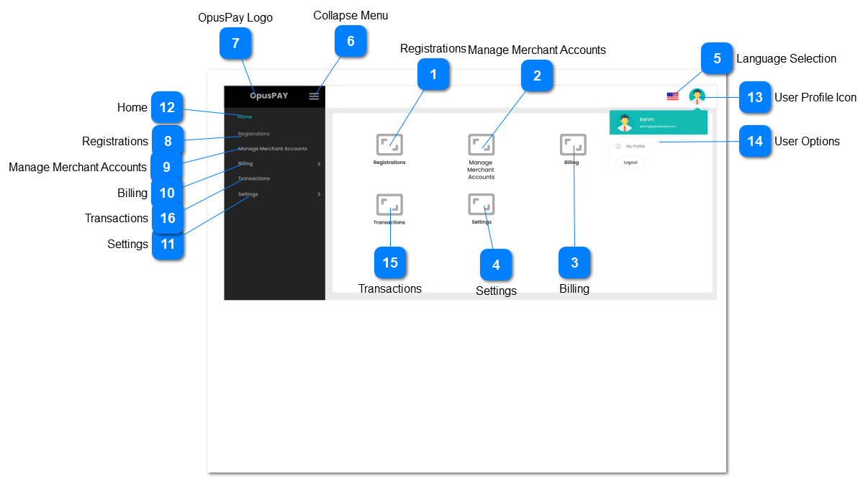
Task: Select Transactions in the sidebar menu
Action: click(x=254, y=178)
